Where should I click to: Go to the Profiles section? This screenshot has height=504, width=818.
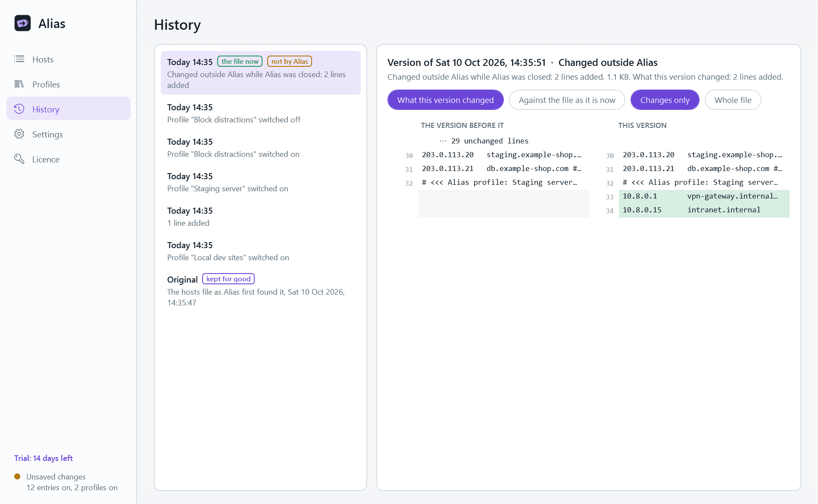[x=69, y=84]
